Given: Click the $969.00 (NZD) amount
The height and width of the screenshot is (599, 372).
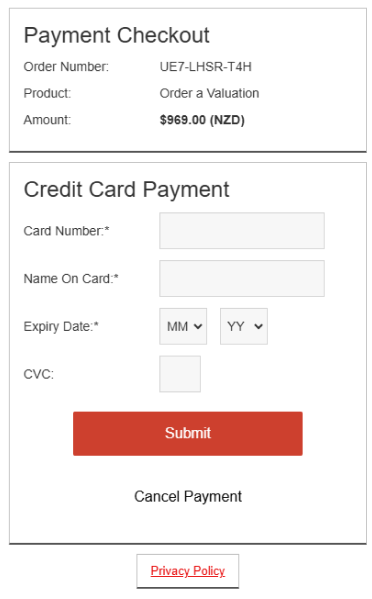Looking at the screenshot, I should pos(202,120).
